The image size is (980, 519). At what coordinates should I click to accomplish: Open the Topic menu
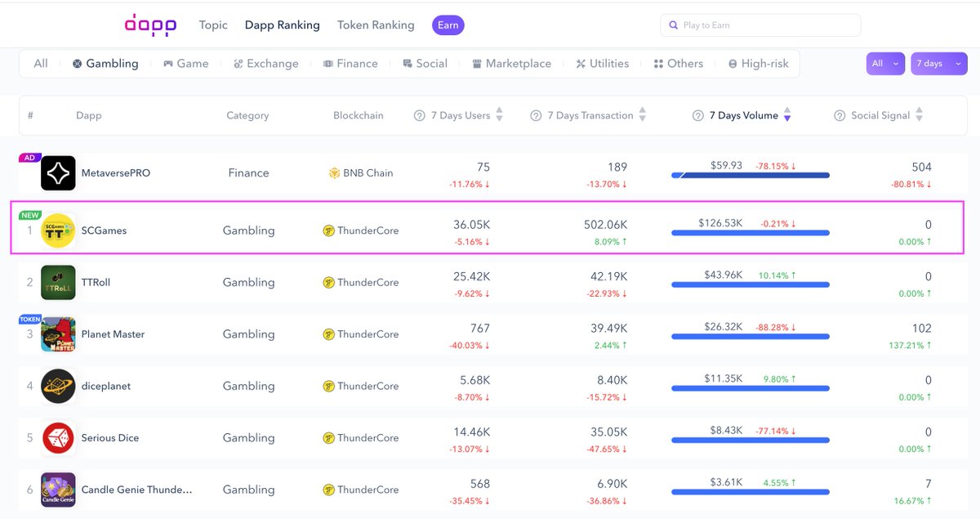coord(213,25)
